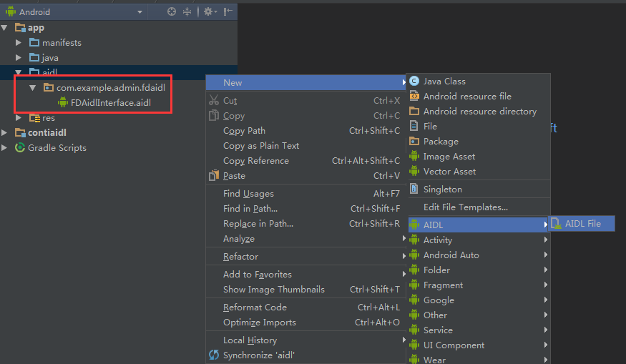Screen dimensions: 626x364
Task: Open the Other submenu
Action: click(479, 315)
